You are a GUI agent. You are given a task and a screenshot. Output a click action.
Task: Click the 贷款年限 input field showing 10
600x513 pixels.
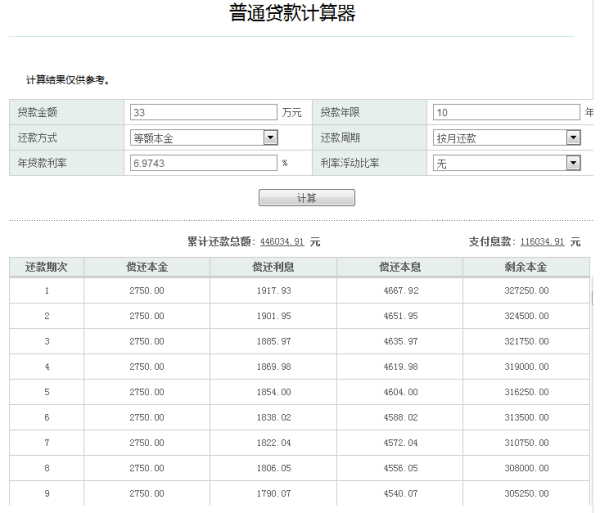point(506,112)
